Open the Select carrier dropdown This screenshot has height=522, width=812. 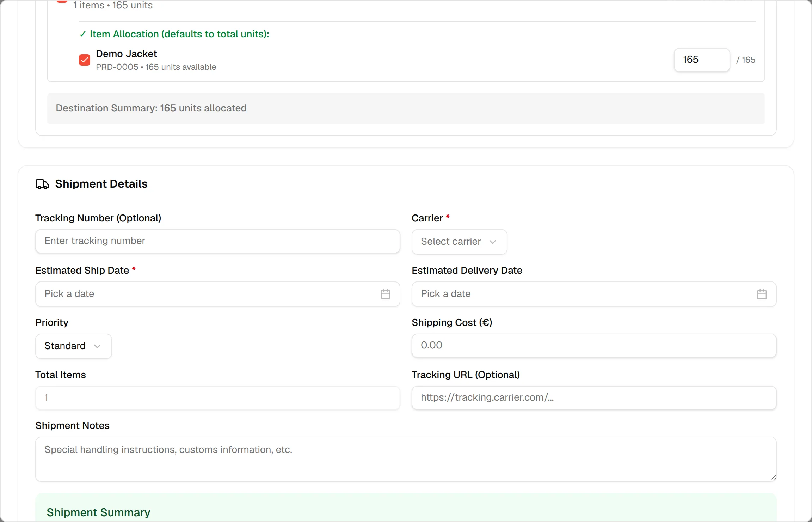(459, 242)
